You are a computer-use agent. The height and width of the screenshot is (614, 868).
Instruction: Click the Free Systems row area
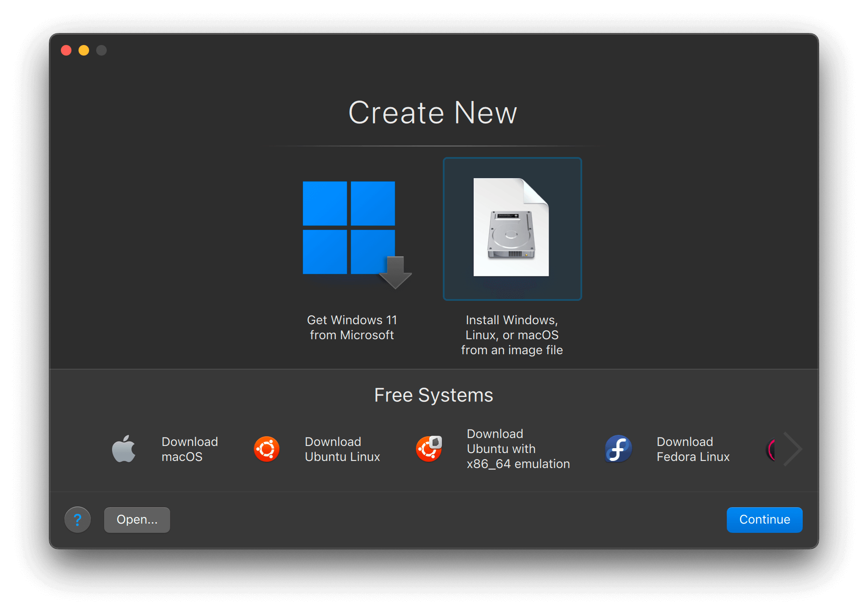(434, 395)
